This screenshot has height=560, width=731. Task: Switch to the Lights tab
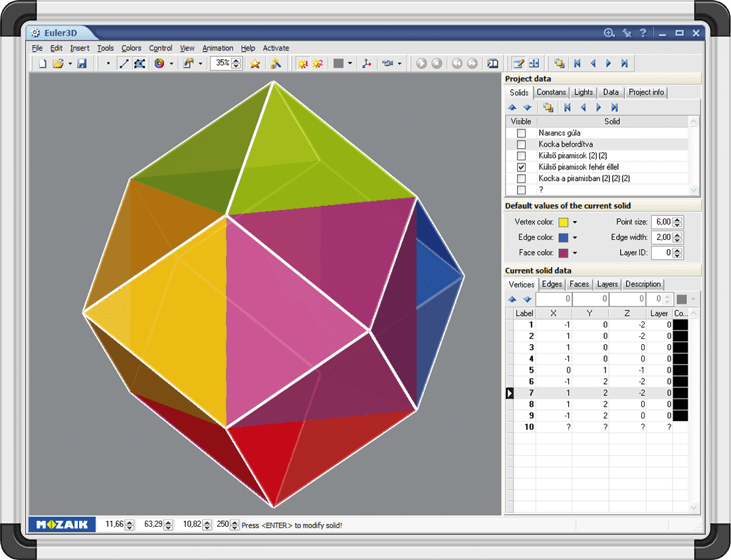click(583, 92)
